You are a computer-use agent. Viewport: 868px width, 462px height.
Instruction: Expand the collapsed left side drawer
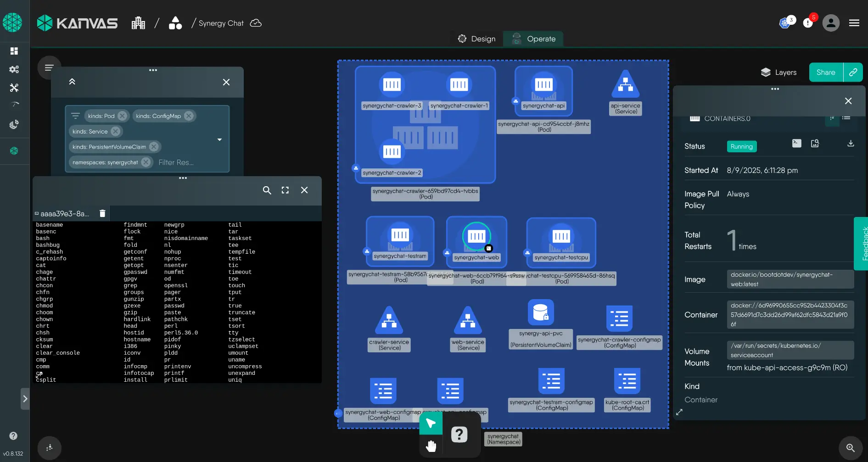25,399
